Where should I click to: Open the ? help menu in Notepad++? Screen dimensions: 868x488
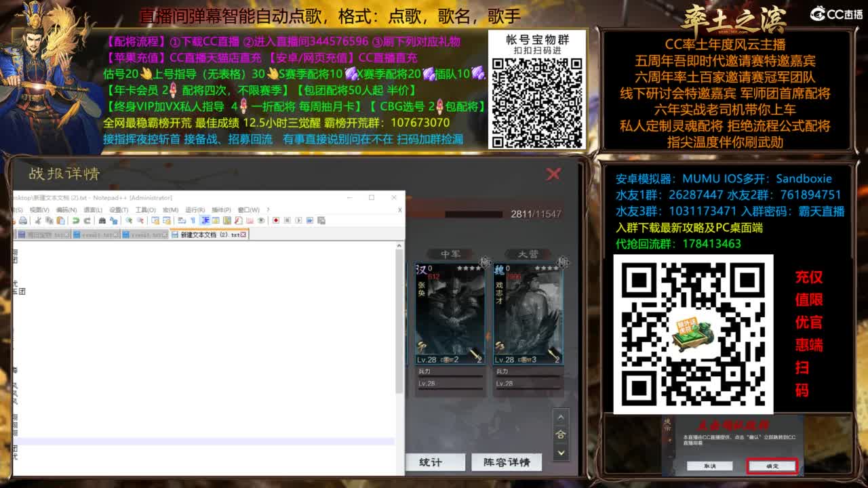click(x=268, y=210)
